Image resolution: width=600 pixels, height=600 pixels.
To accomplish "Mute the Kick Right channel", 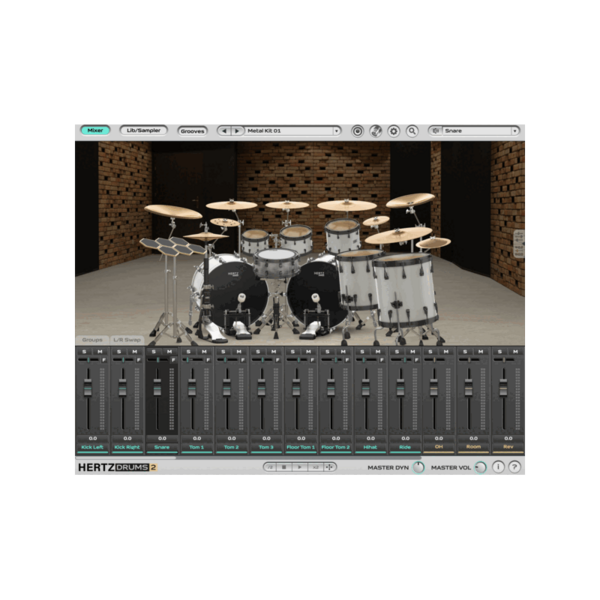I will pos(135,352).
